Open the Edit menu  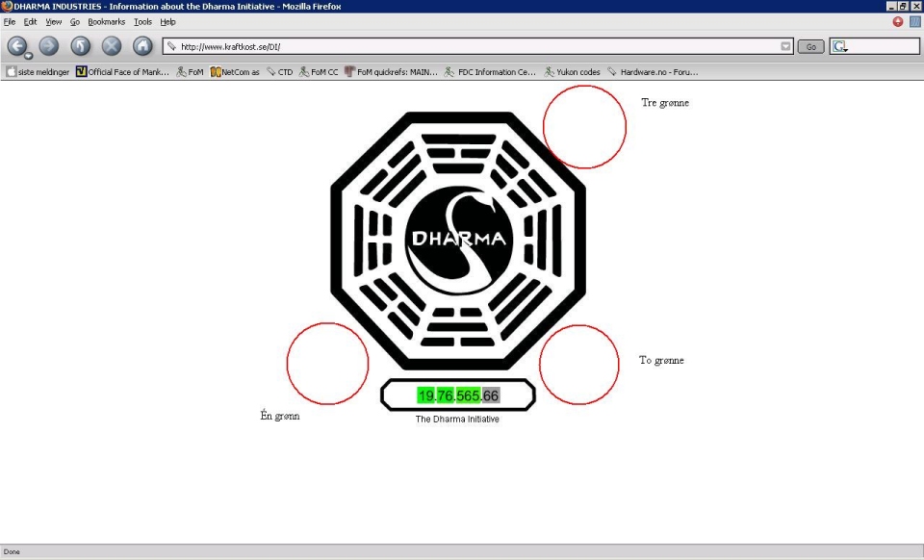30,22
